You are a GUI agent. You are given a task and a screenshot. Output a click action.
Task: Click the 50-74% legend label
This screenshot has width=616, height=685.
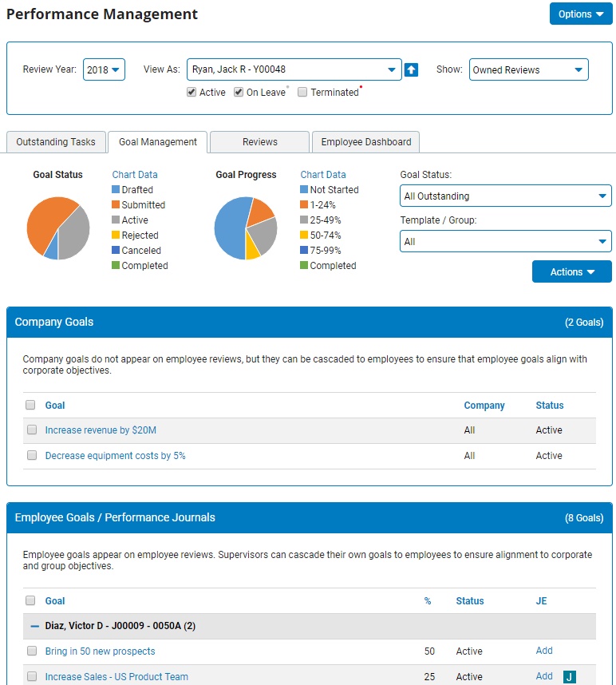click(x=326, y=236)
